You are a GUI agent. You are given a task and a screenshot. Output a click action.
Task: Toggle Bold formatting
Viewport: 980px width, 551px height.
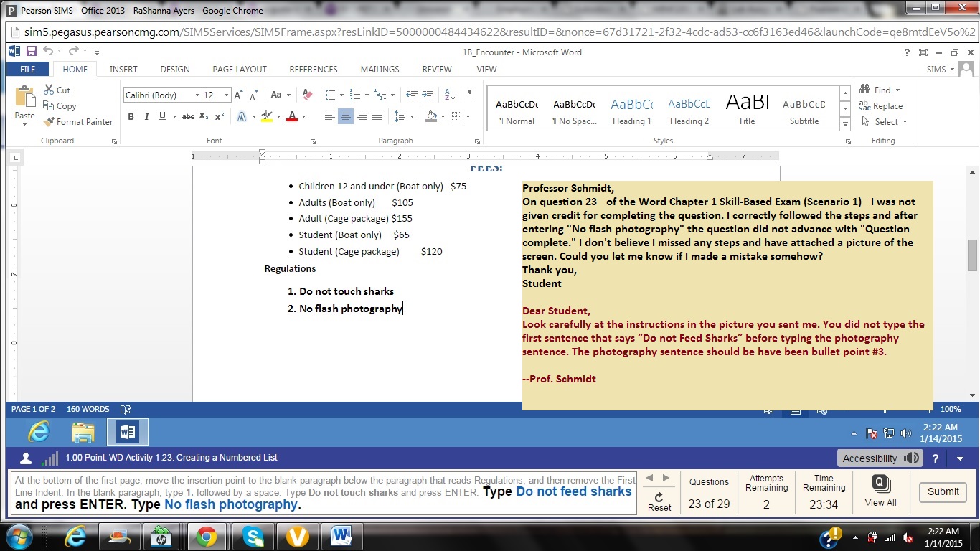point(131,116)
